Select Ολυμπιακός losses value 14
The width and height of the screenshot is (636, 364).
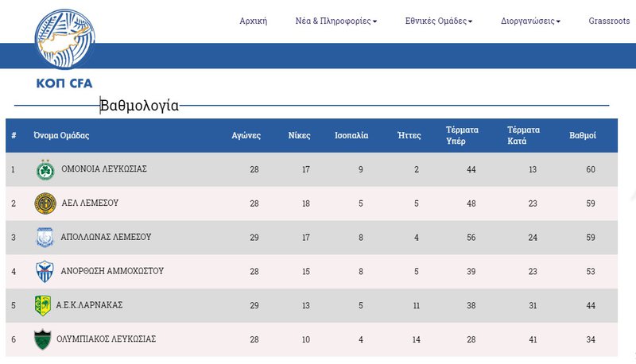coord(416,339)
